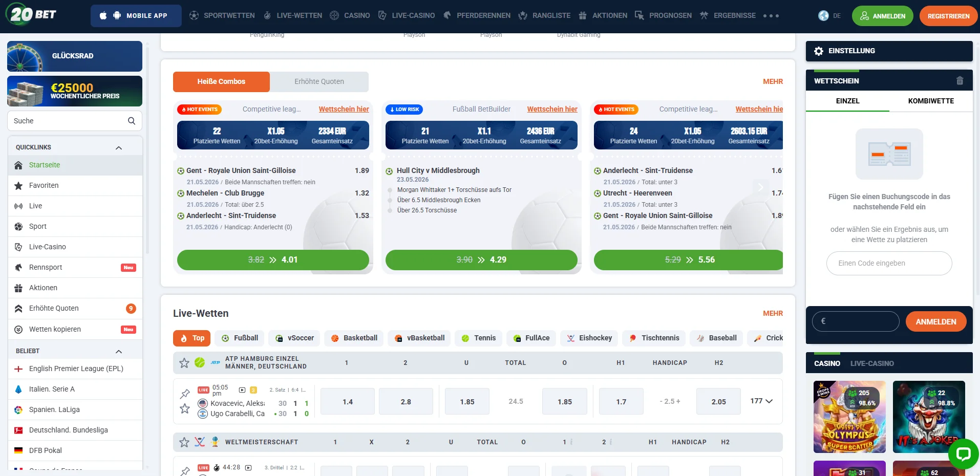The image size is (980, 476).
Task: Open the Mobile App download button
Action: click(136, 16)
